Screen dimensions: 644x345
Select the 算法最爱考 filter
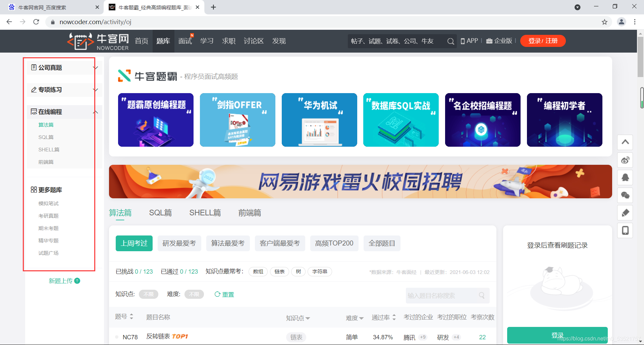click(x=228, y=243)
